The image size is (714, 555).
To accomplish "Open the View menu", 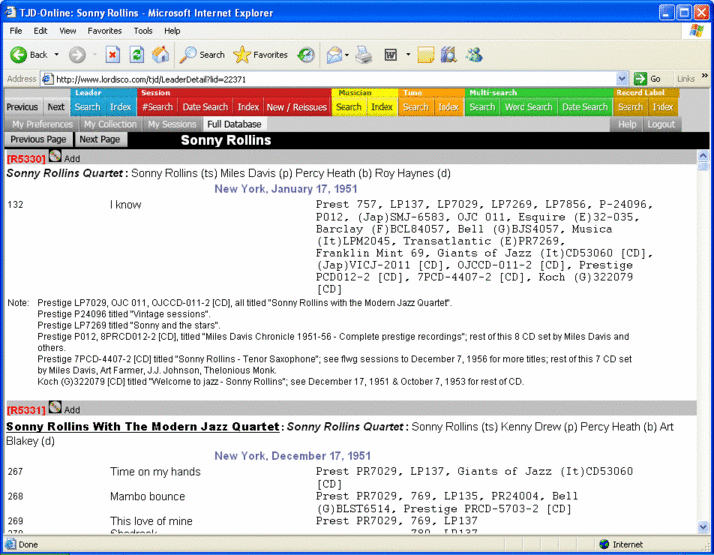I will point(67,31).
